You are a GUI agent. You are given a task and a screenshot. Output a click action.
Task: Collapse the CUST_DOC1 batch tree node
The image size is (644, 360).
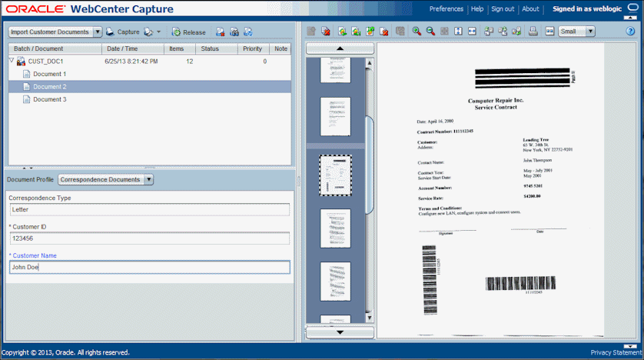tap(12, 61)
